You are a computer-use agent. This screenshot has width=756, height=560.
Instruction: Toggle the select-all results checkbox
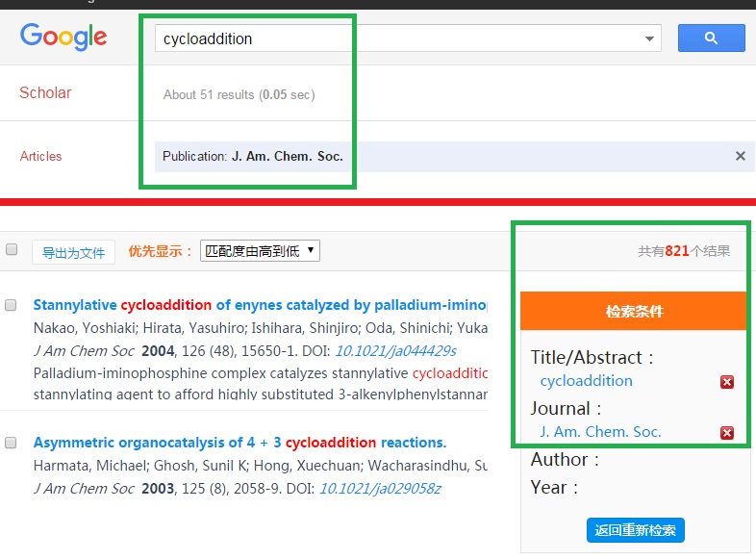pyautogui.click(x=12, y=250)
